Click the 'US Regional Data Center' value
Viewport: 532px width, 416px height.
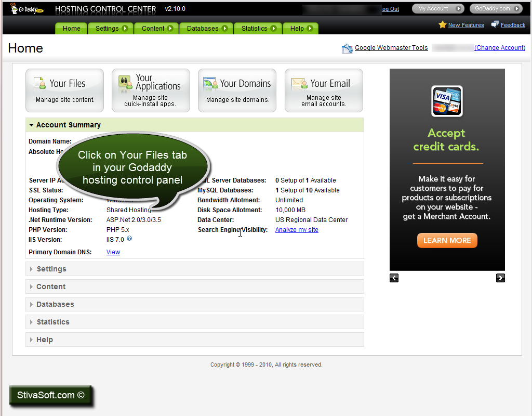(x=312, y=220)
